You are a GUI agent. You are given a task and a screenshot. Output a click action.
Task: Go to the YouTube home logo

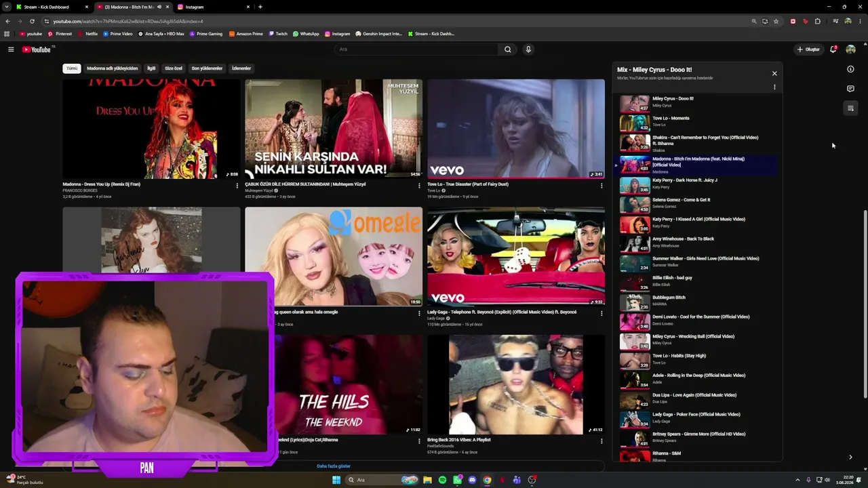point(37,49)
